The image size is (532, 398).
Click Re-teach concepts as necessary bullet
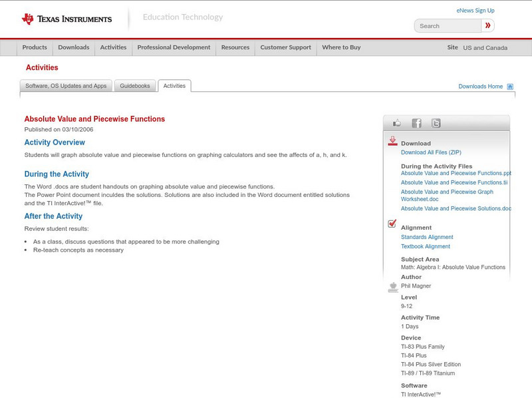[78, 250]
